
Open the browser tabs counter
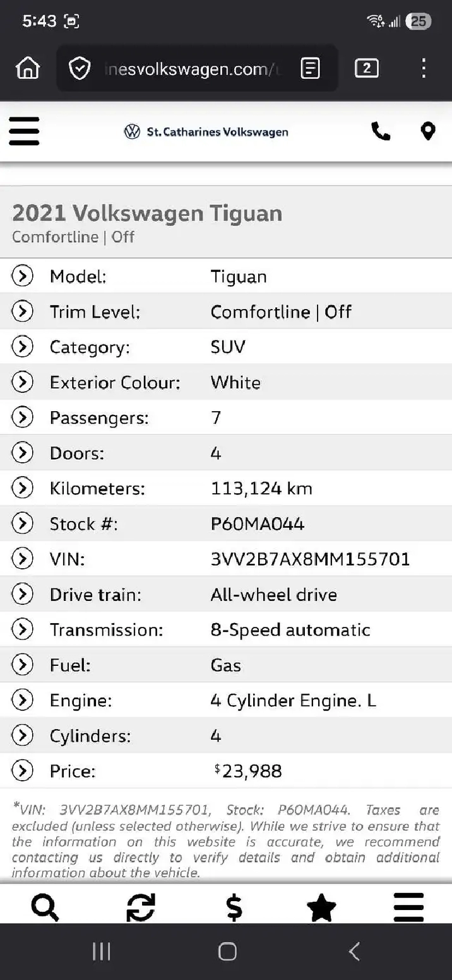pos(367,68)
